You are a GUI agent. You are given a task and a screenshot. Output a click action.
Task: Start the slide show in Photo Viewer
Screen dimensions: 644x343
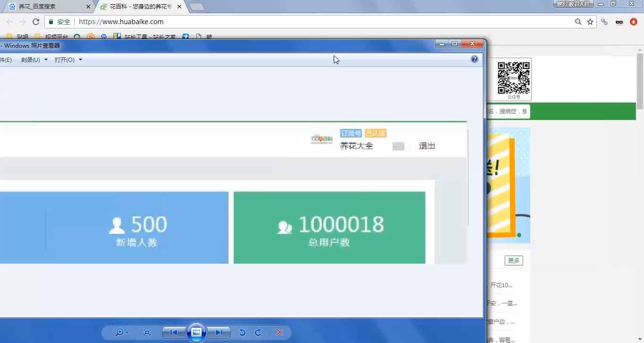click(x=196, y=333)
